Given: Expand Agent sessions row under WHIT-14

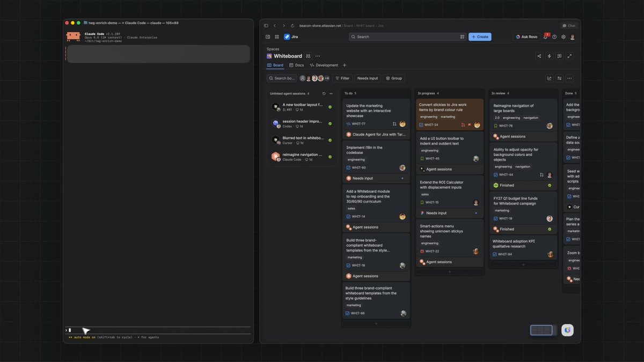Looking at the screenshot, I should (376, 227).
